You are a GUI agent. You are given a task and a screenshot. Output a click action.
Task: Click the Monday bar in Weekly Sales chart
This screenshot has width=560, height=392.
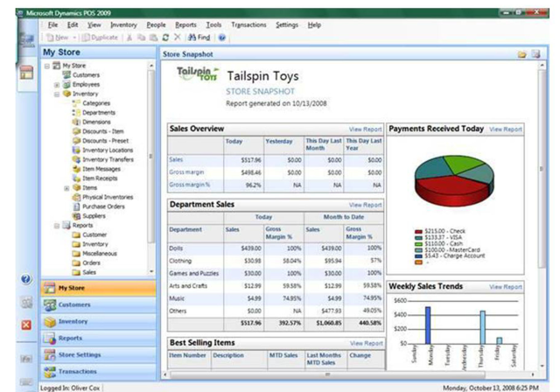coord(428,325)
